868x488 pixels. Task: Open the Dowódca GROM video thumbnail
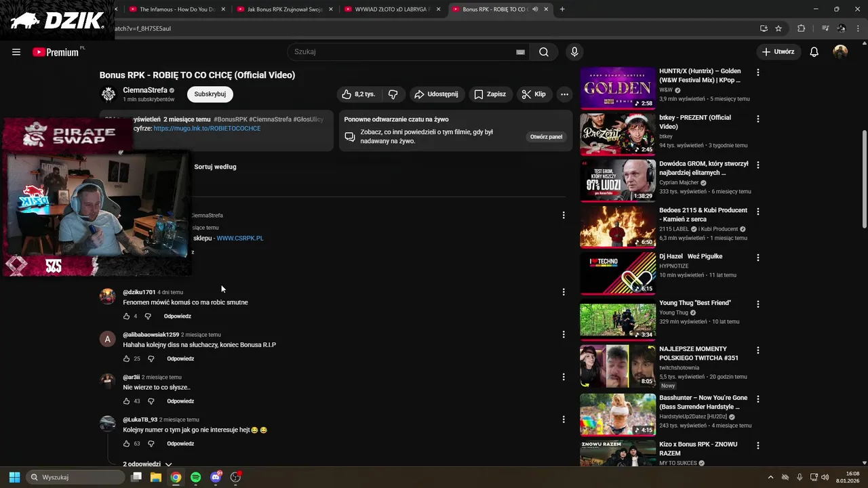click(x=618, y=181)
